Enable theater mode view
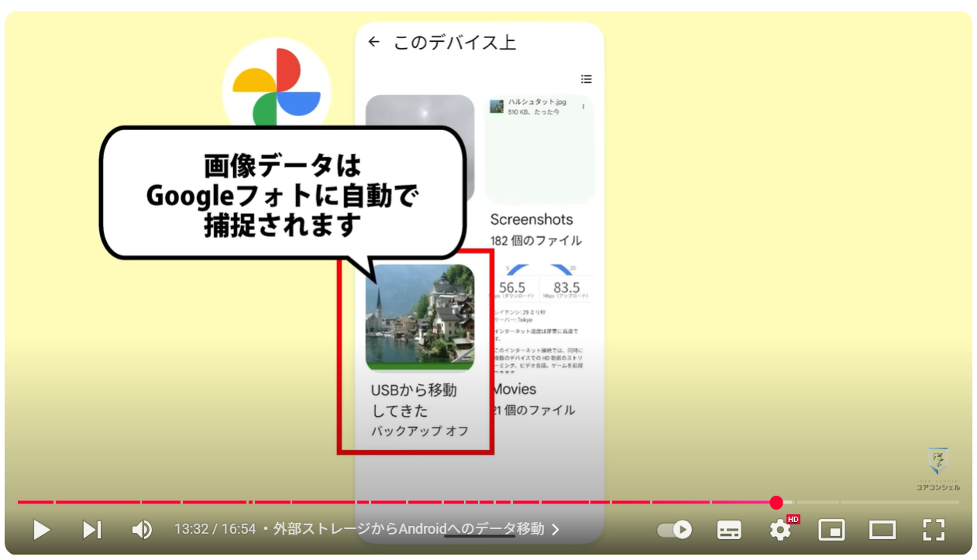The image size is (977, 560). click(x=882, y=530)
